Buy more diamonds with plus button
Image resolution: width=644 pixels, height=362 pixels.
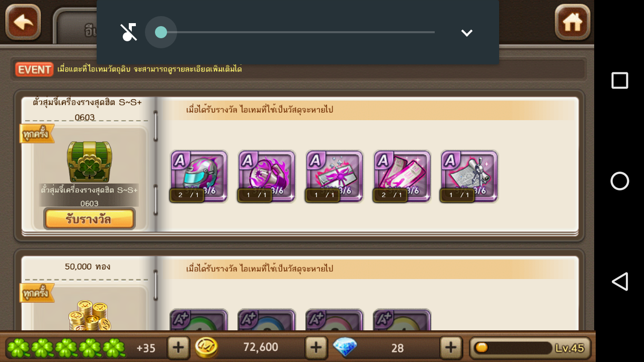[451, 347]
